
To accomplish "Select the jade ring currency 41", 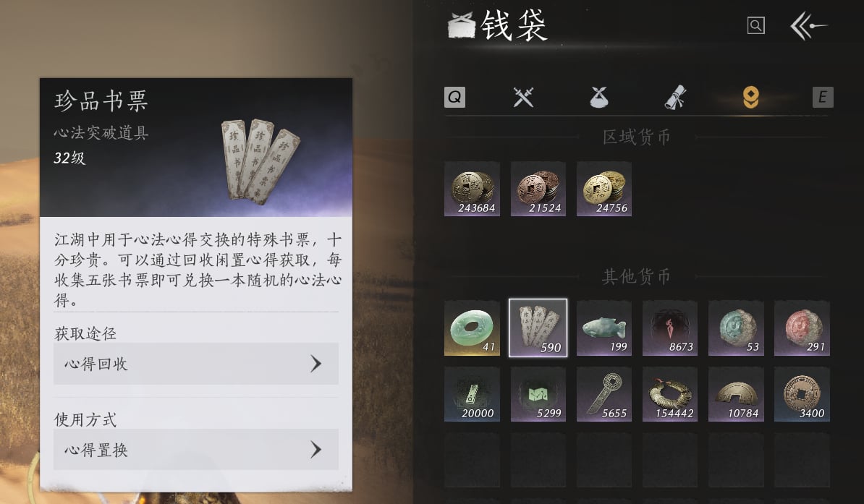I will [473, 328].
